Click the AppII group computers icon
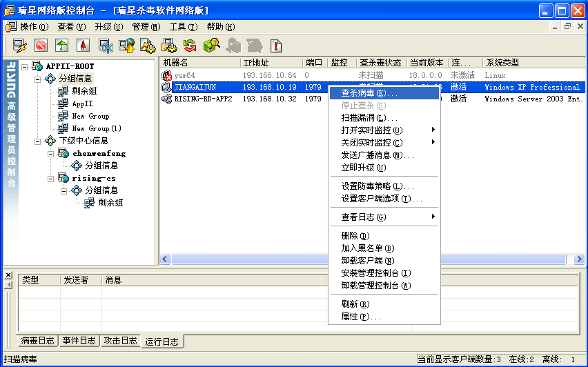This screenshot has width=588, height=367. [x=63, y=103]
